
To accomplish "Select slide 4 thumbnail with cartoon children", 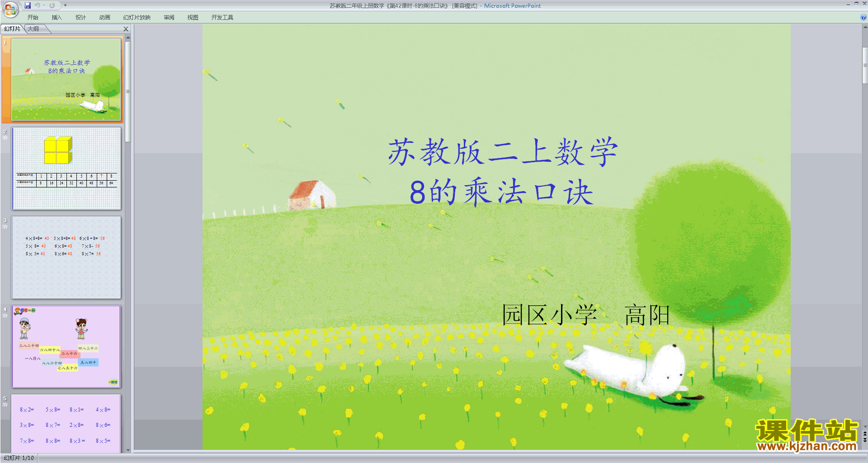I will [x=66, y=346].
